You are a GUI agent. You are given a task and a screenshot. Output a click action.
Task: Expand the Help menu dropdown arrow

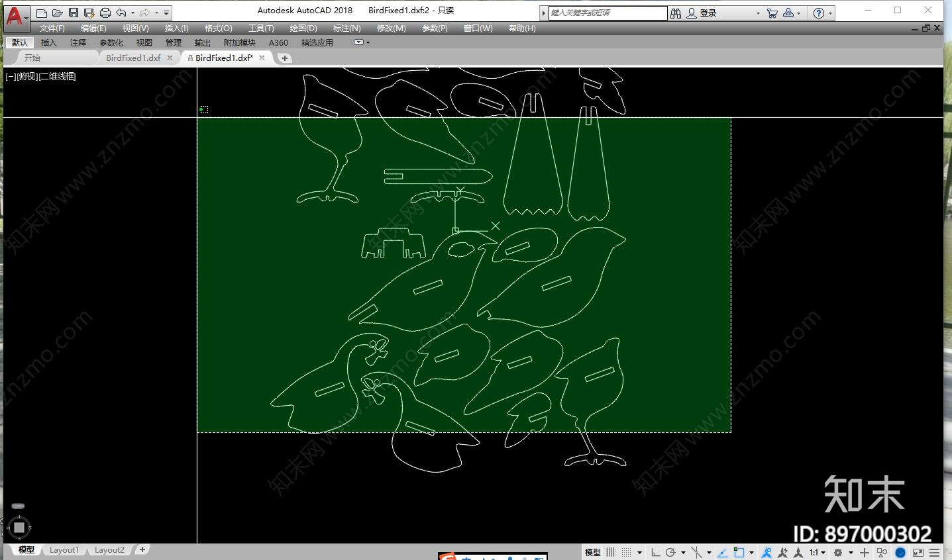pyautogui.click(x=830, y=13)
